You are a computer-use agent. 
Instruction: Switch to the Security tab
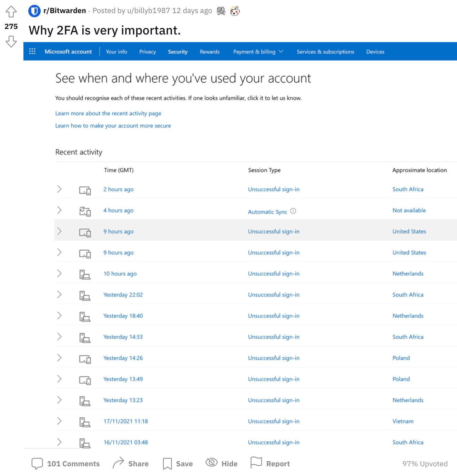[x=177, y=51]
